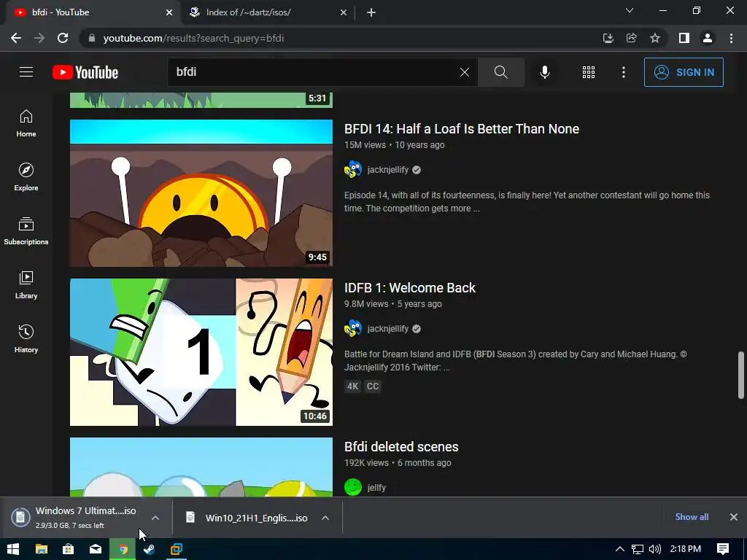Open Explore in the sidebar
Screen dimensions: 747x560
[26, 177]
